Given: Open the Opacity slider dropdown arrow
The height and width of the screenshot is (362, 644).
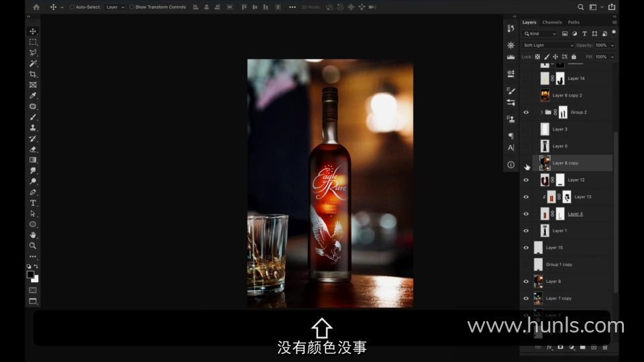Looking at the screenshot, I should [x=612, y=45].
